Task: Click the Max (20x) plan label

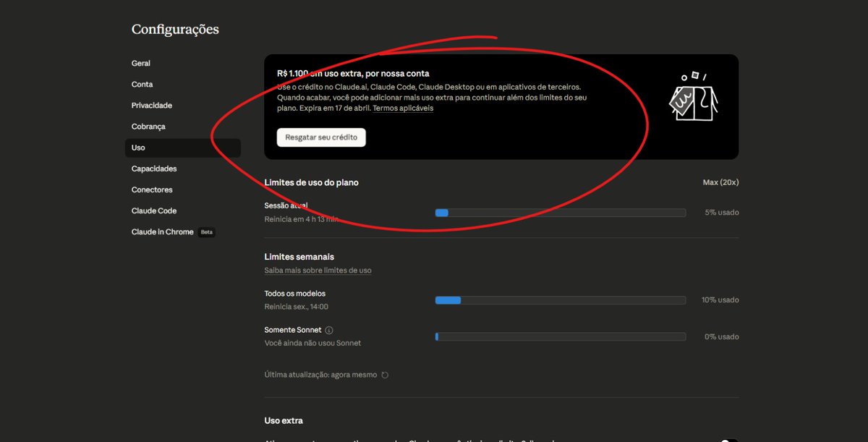Action: pyautogui.click(x=720, y=182)
